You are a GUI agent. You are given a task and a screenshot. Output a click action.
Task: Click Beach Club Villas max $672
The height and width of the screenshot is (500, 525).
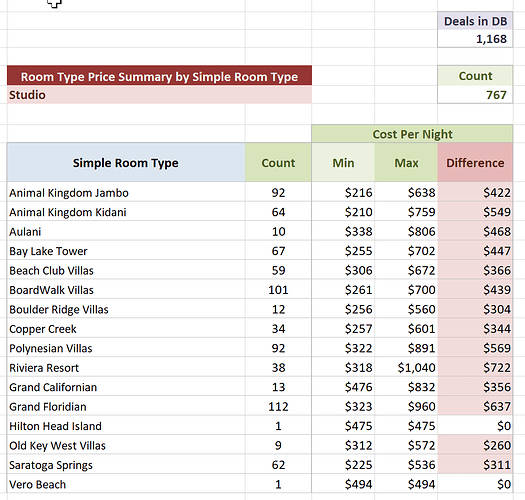pos(406,270)
